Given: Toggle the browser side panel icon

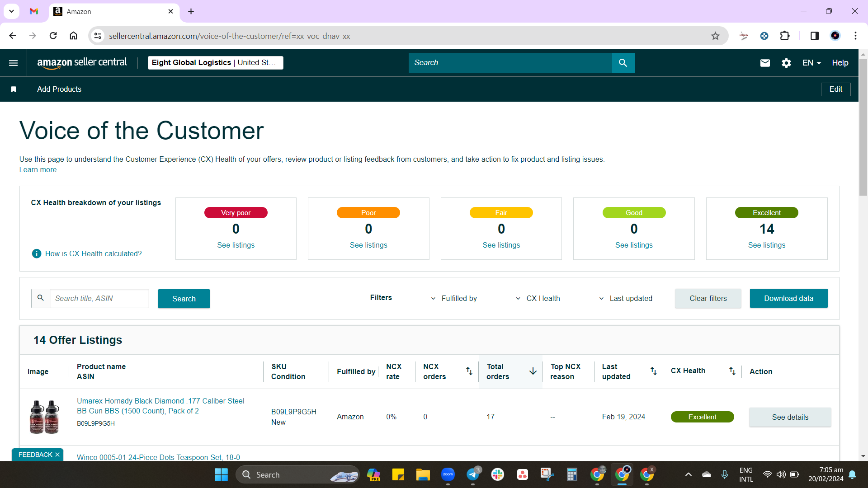Looking at the screenshot, I should [815, 36].
